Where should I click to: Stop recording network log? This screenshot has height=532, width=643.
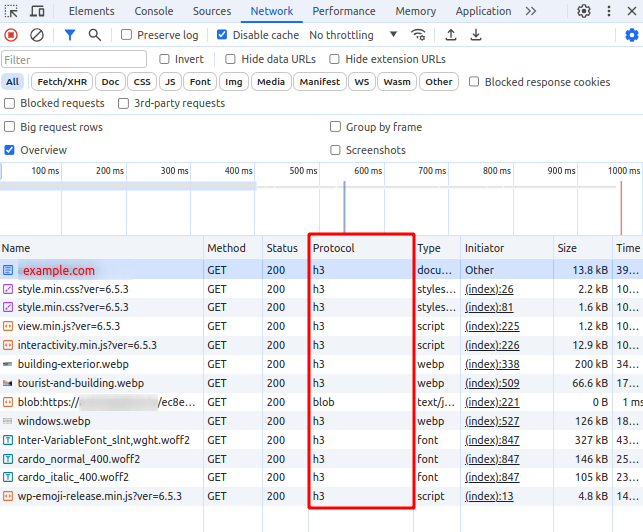(11, 35)
